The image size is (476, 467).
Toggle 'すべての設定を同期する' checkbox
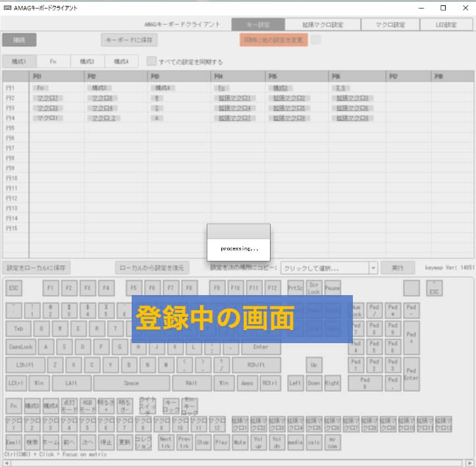151,62
